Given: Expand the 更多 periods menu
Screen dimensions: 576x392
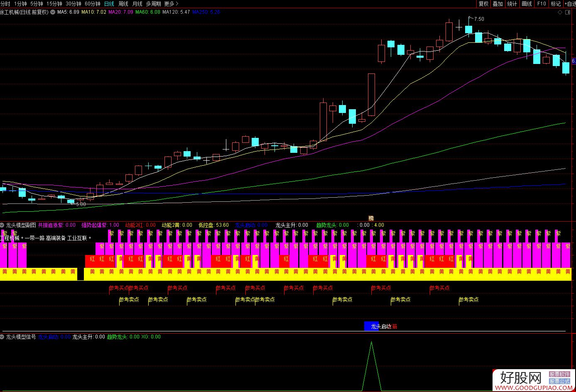Looking at the screenshot, I should coord(172,4).
